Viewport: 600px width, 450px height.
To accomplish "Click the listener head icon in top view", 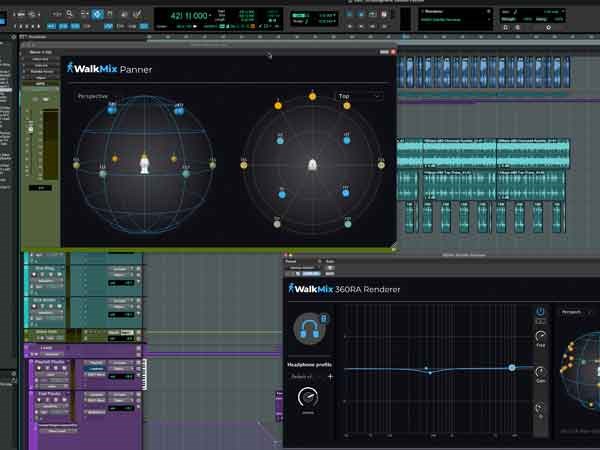I will coord(312,164).
